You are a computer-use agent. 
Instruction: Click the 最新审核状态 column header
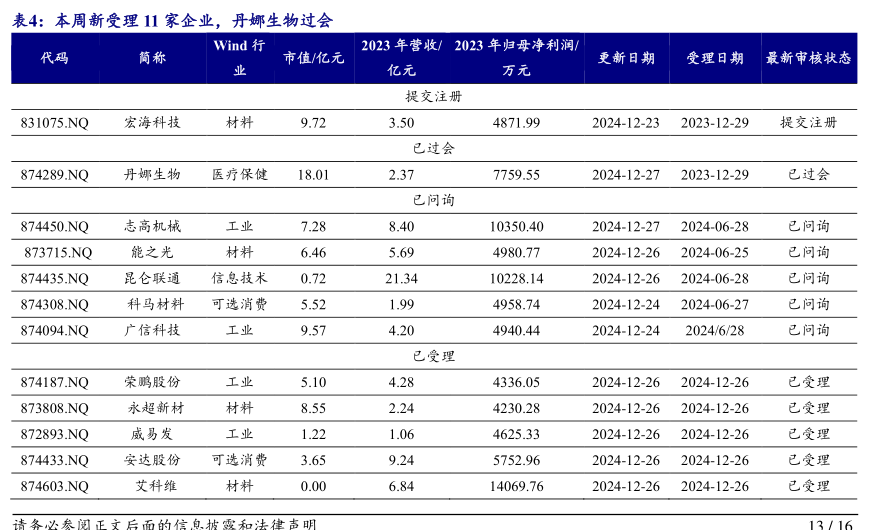(808, 58)
